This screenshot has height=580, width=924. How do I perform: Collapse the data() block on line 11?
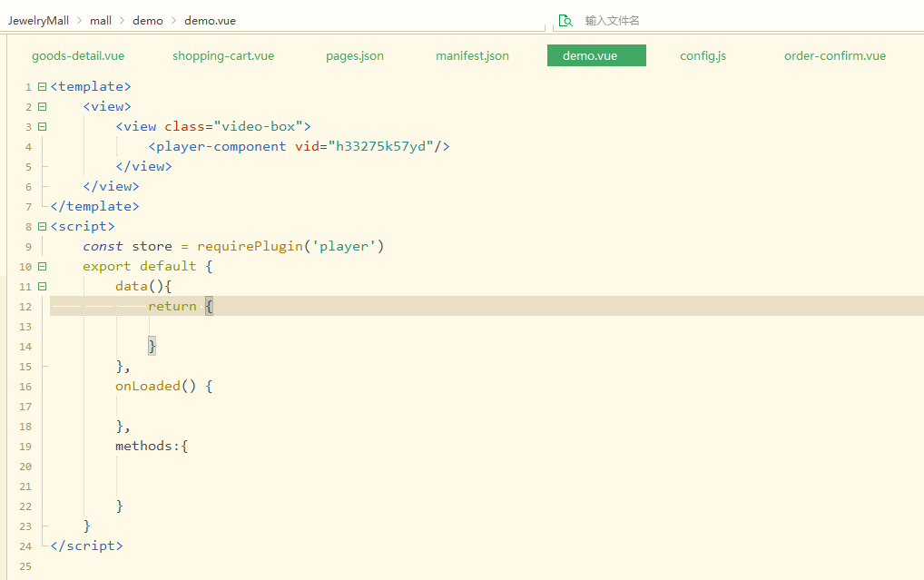[42, 287]
